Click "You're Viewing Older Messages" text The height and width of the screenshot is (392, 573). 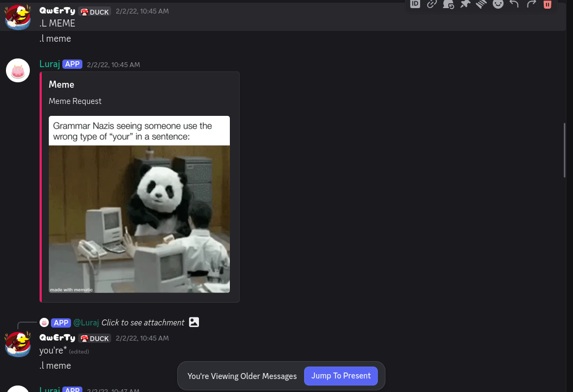(x=242, y=376)
